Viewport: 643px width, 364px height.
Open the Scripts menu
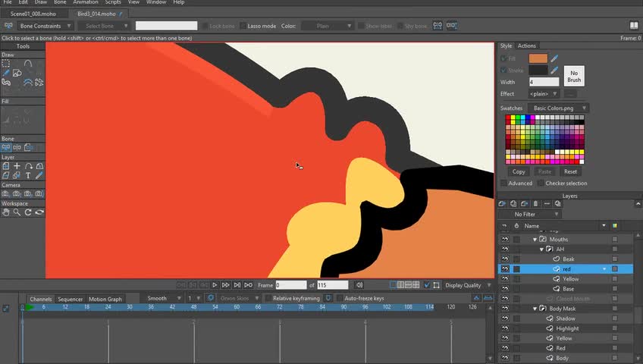click(x=113, y=2)
